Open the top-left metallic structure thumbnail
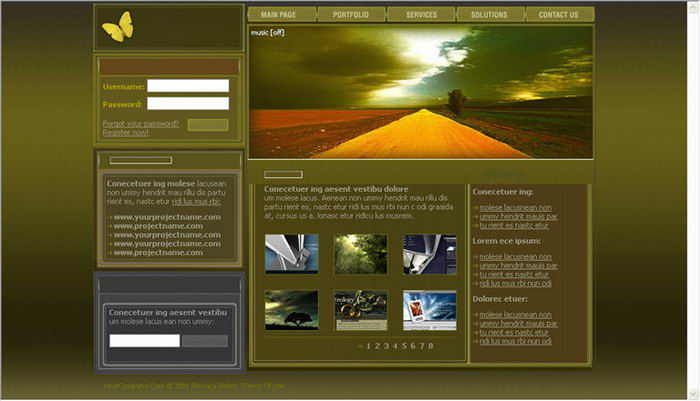Image resolution: width=700 pixels, height=401 pixels. (291, 254)
